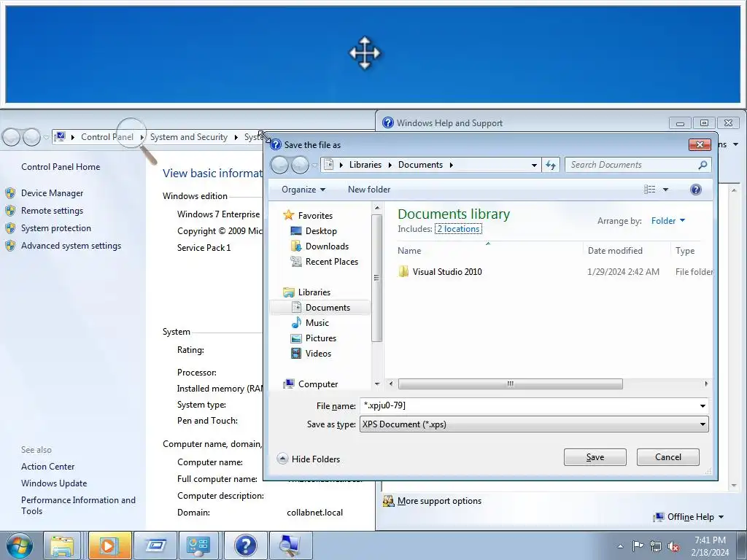Viewport: 747px width, 560px height.
Task: Click the refresh button beside address bar
Action: pos(551,165)
